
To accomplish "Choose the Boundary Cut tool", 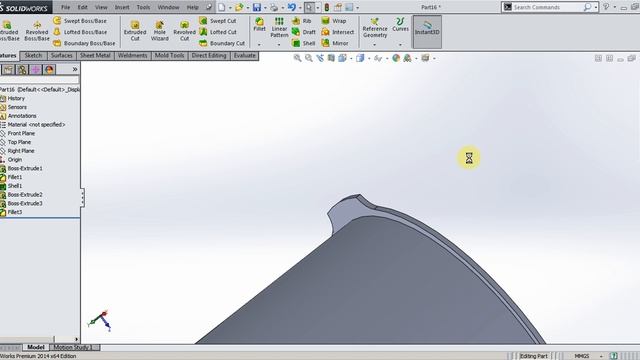I will tap(222, 43).
